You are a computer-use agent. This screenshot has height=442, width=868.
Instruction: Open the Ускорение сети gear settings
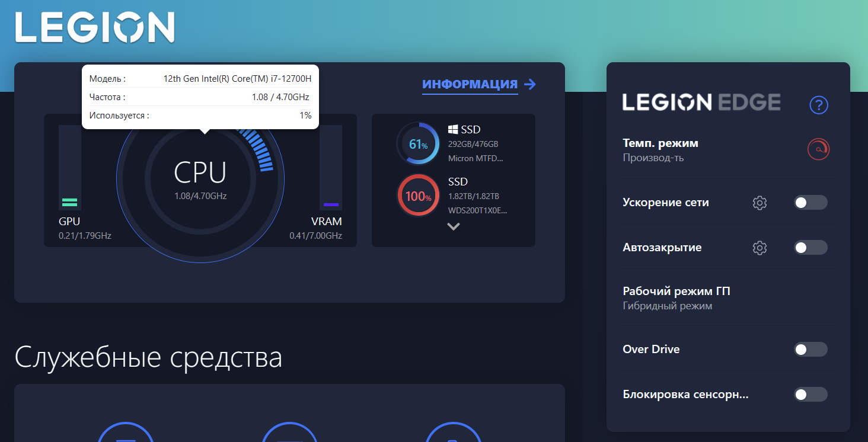click(x=759, y=203)
